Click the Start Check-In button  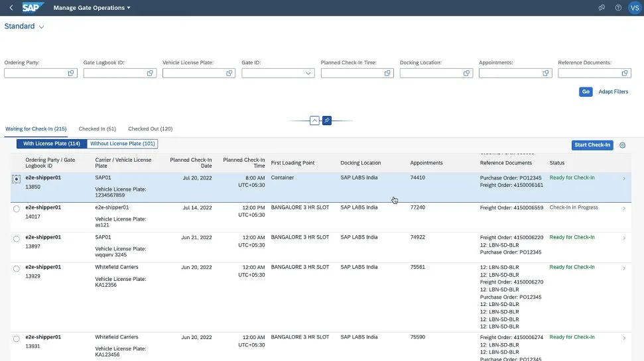pos(592,145)
